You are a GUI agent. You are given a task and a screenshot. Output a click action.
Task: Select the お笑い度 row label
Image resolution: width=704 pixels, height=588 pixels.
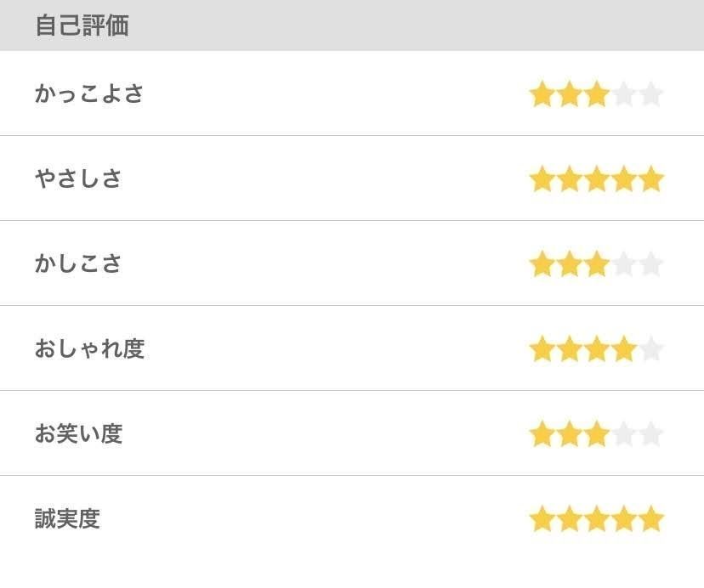click(78, 434)
